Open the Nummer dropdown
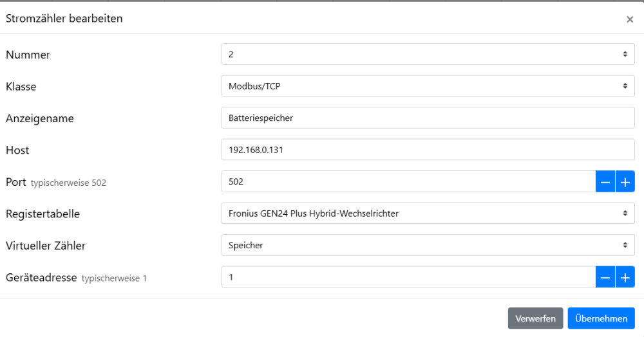Image resolution: width=644 pixels, height=337 pixels. (x=428, y=55)
